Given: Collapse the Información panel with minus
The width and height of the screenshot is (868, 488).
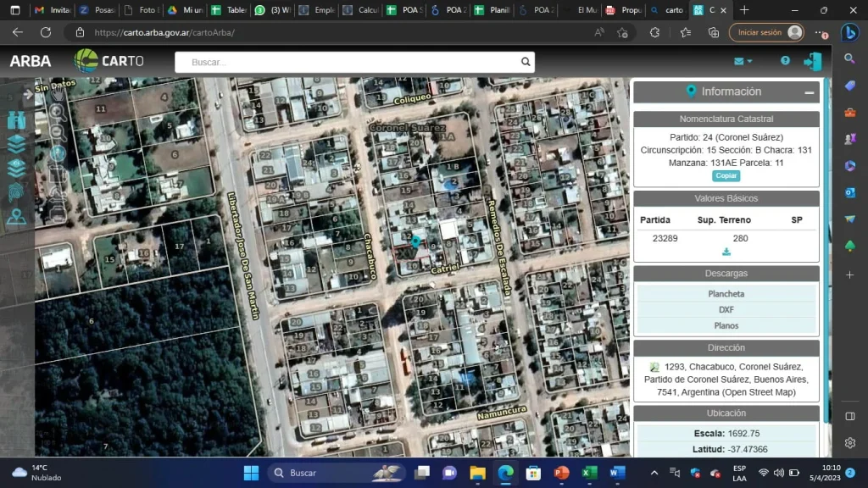Looking at the screenshot, I should point(809,92).
